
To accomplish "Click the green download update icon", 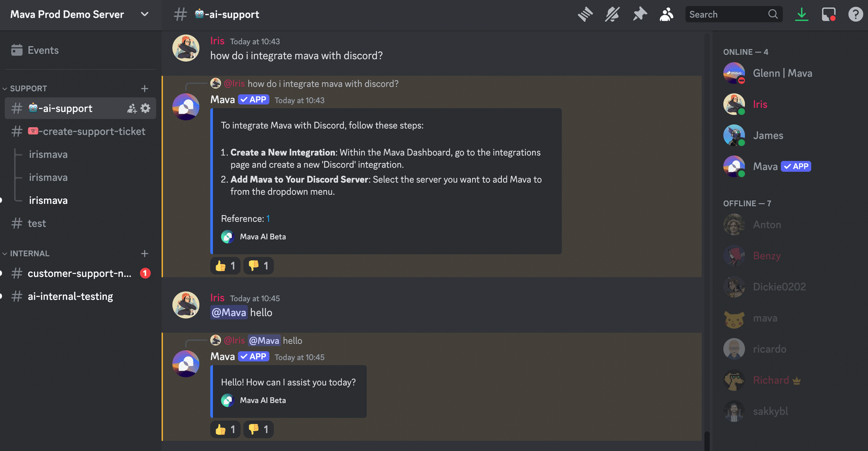I will tap(802, 14).
